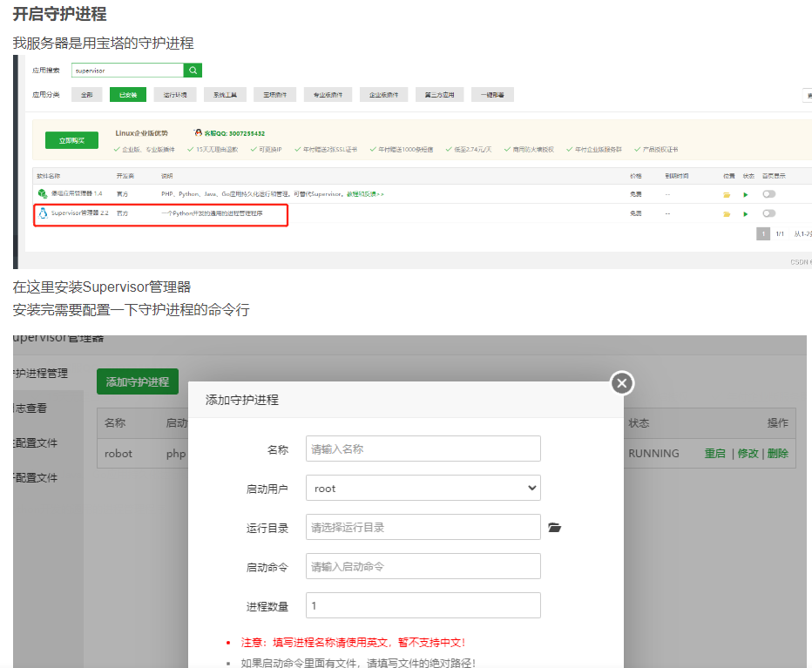Click the green search magnifier button

(x=193, y=71)
